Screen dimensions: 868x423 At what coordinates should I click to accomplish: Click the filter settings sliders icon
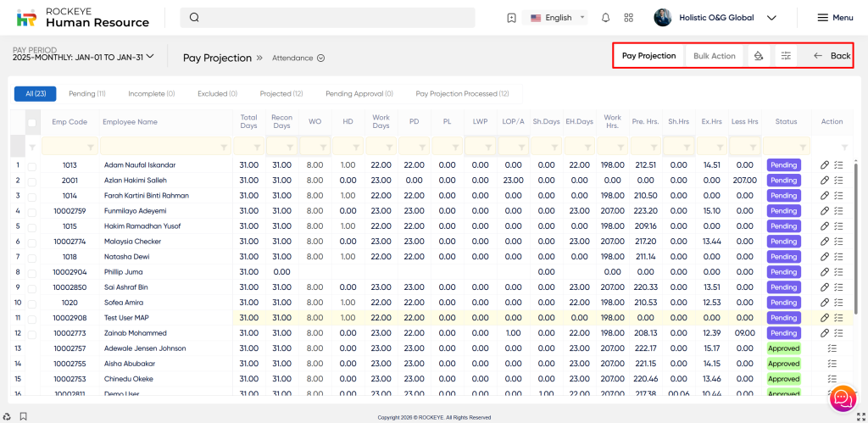786,56
